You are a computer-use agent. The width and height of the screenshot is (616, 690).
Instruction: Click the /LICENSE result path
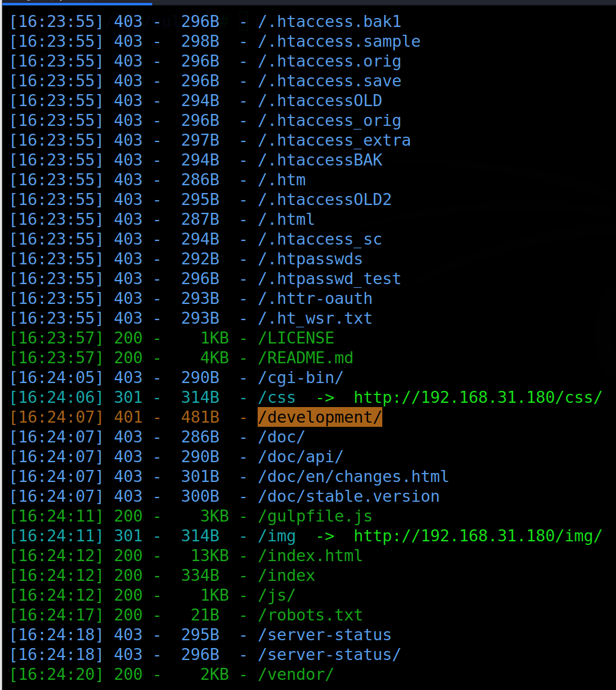pos(296,338)
